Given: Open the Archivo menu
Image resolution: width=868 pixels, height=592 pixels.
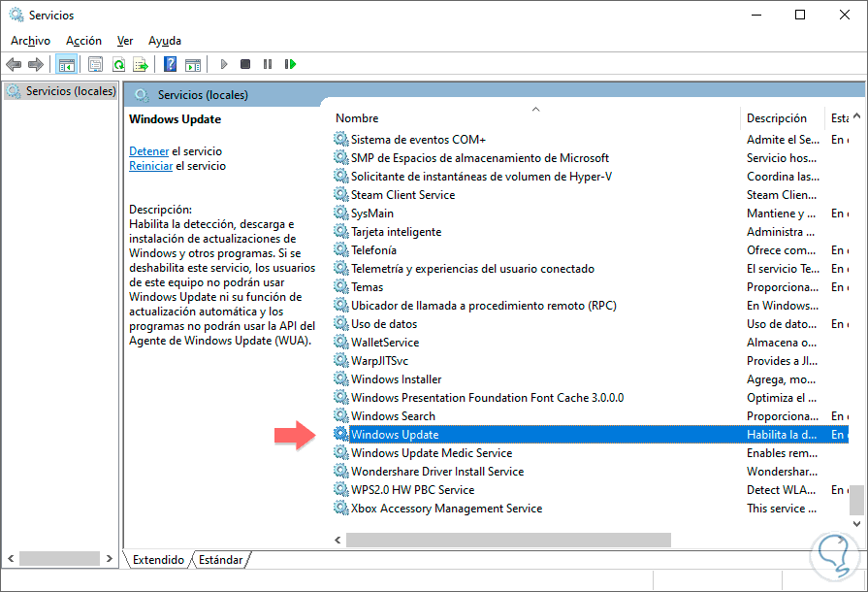Looking at the screenshot, I should 30,41.
